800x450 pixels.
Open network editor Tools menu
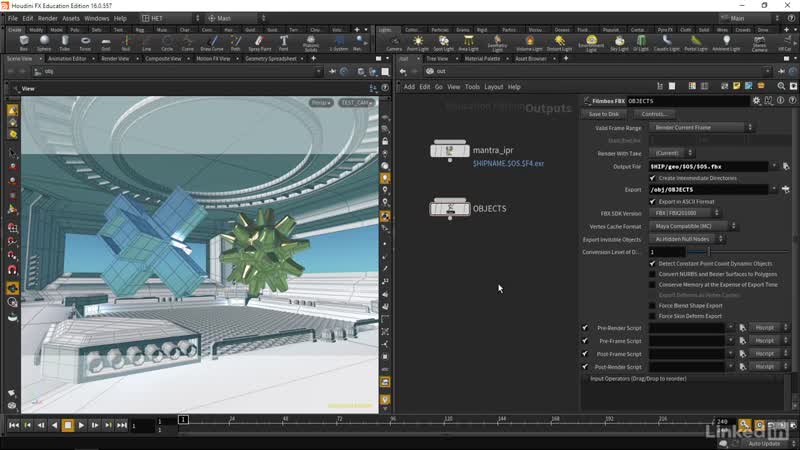pos(472,87)
